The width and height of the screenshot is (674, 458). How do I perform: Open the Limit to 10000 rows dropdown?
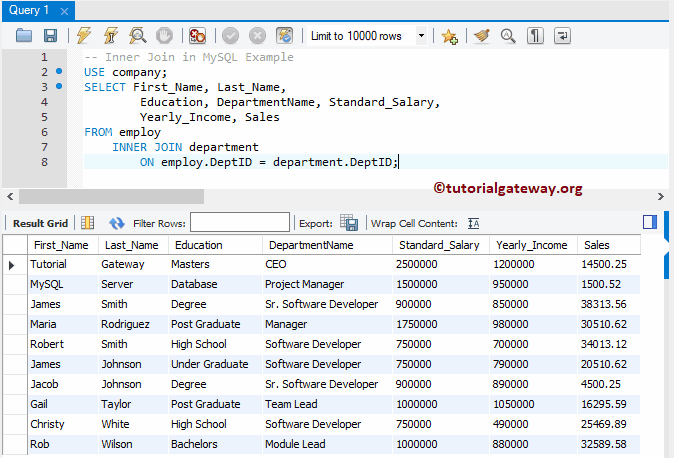tap(421, 36)
